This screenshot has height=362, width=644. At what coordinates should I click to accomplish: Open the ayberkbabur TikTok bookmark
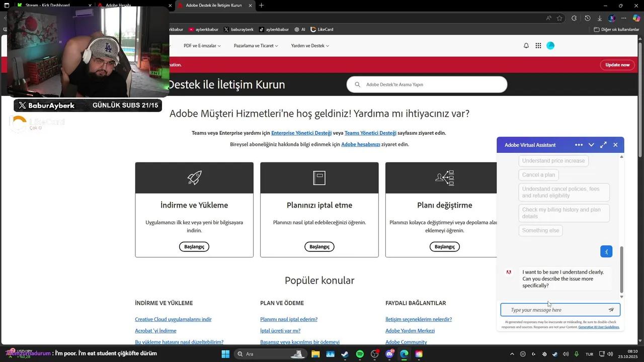tap(274, 29)
